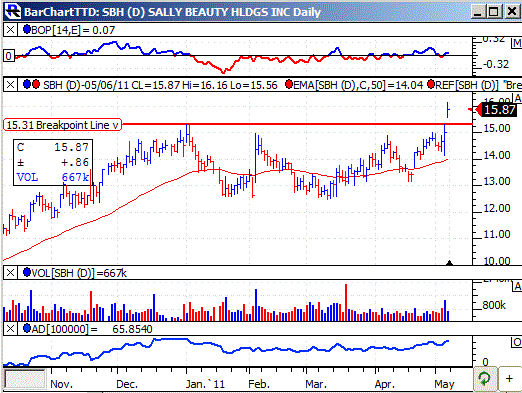Open the 15.31 Breakpoint Line dropdown
The width and height of the screenshot is (522, 393).
pyautogui.click(x=116, y=125)
